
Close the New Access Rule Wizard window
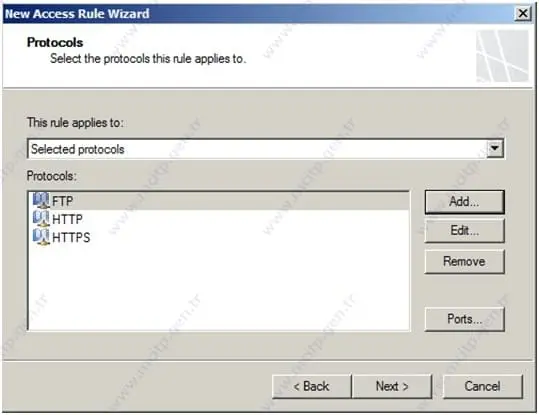(522, 14)
